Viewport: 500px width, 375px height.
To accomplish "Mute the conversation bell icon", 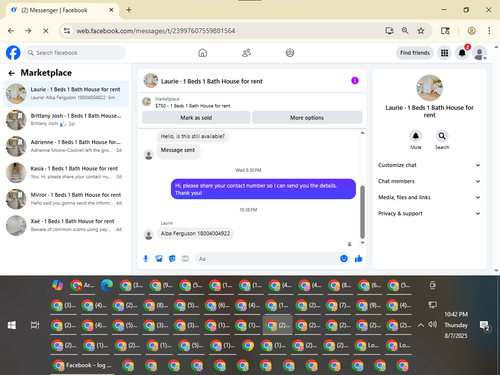I will [416, 136].
